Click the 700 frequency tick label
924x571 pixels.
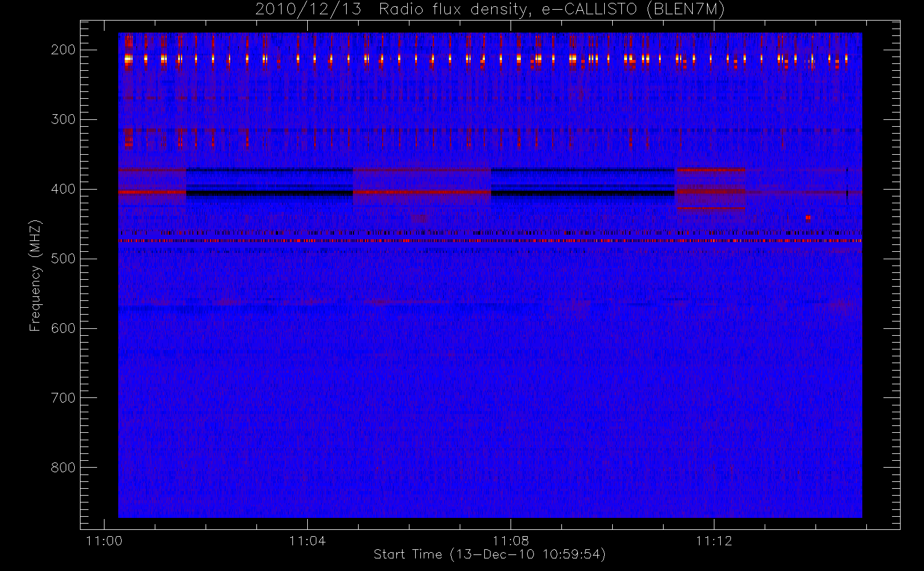[63, 398]
